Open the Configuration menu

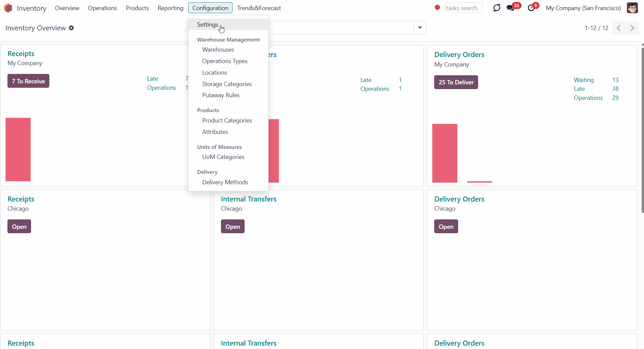coord(210,8)
